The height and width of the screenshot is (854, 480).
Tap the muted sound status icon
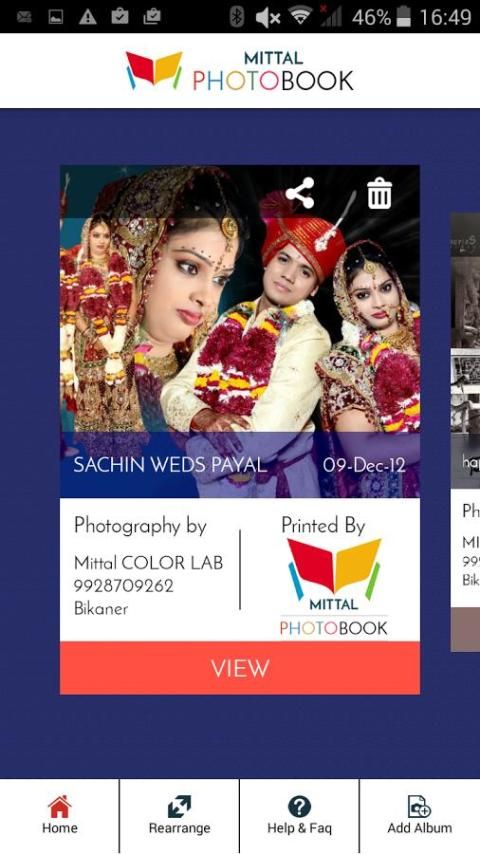point(268,17)
